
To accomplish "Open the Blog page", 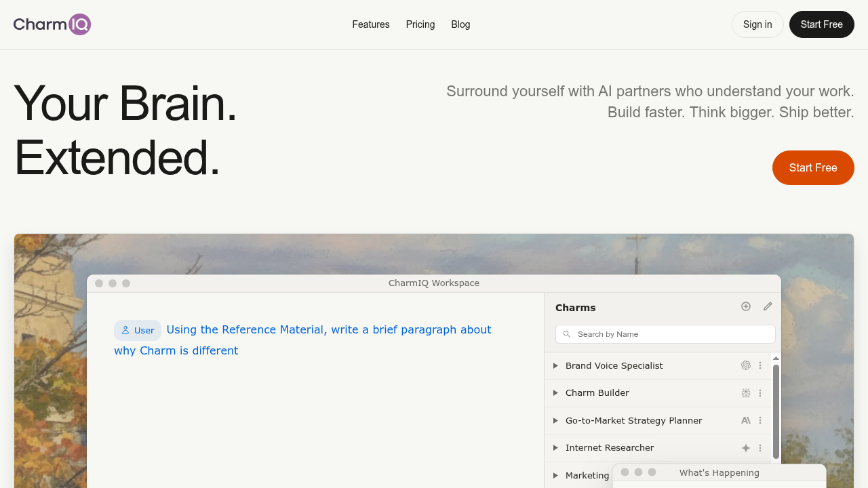I will tap(460, 24).
